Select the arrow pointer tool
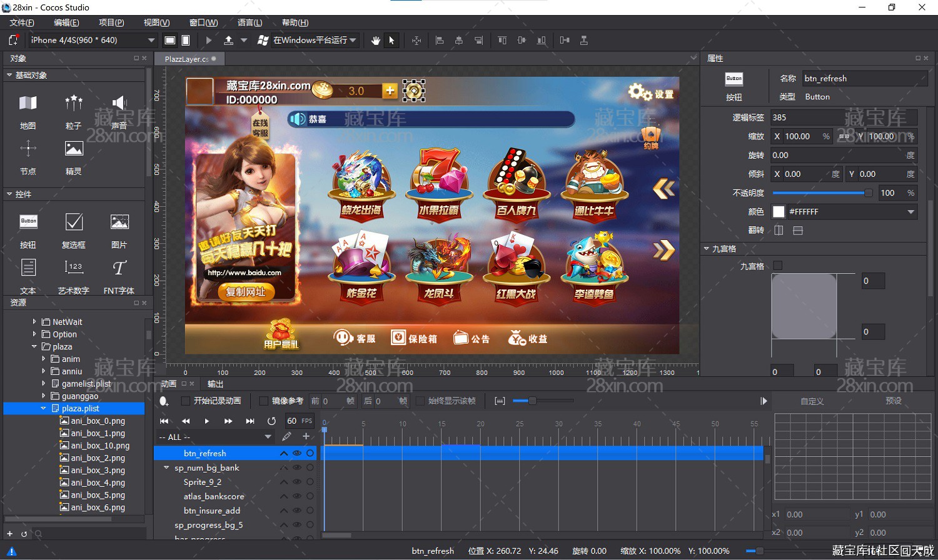The height and width of the screenshot is (560, 938). click(391, 40)
